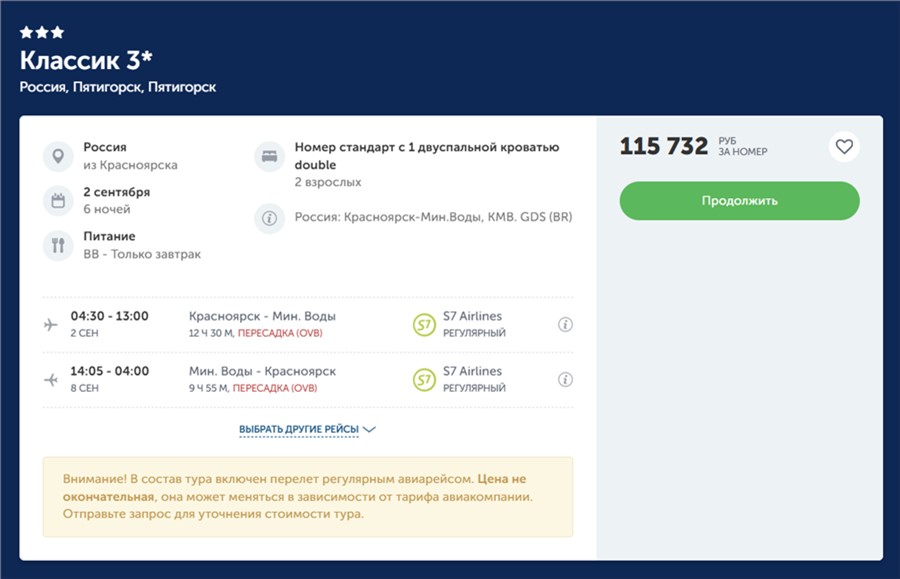This screenshot has height=579, width=900.
Task: Click the price 115 732 руб
Action: tap(664, 146)
